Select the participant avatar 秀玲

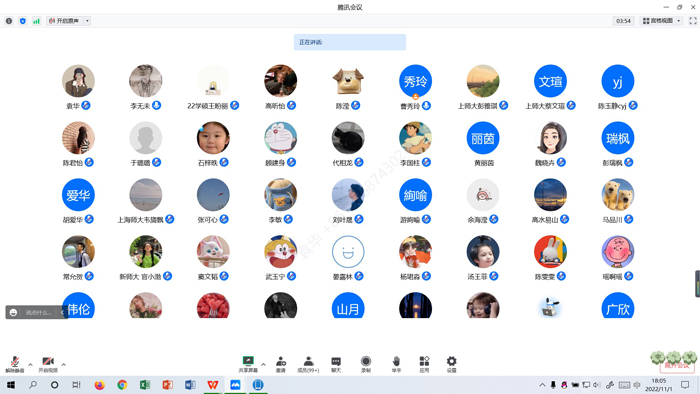tap(415, 81)
